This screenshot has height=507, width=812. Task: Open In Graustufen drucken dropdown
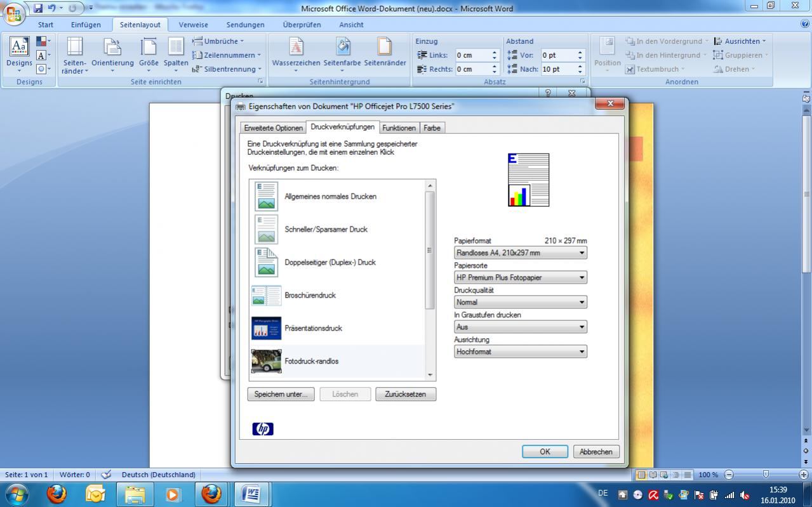click(520, 327)
